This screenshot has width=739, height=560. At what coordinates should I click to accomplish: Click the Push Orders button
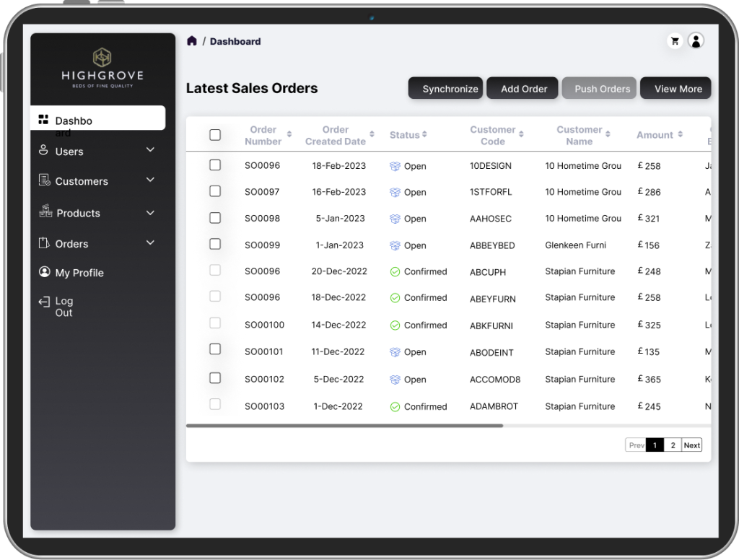point(599,88)
